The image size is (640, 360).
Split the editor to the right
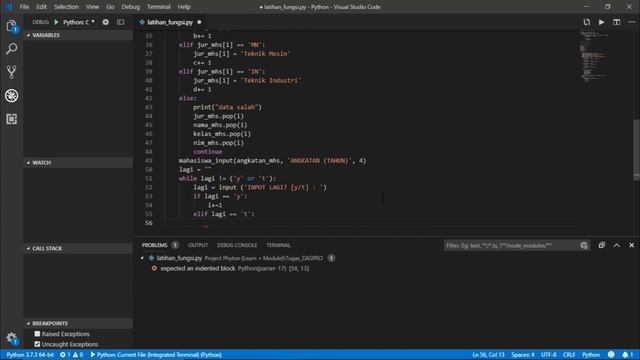[617, 22]
